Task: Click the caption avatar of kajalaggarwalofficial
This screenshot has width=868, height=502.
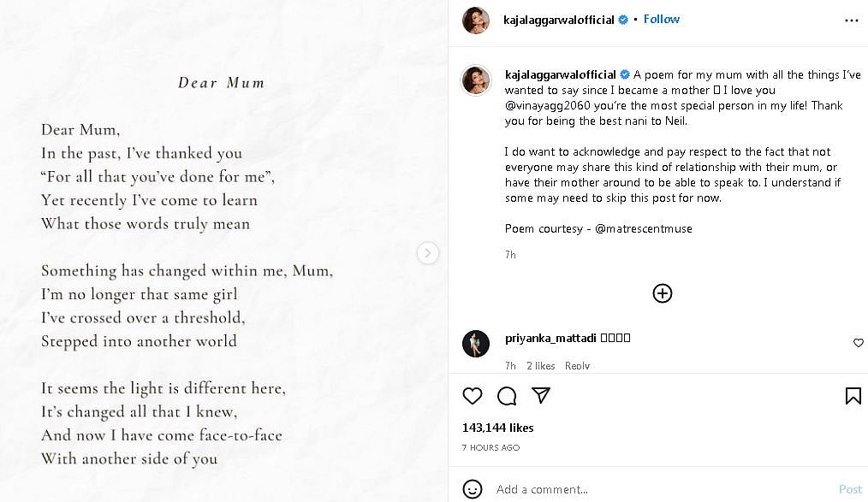Action: point(476,80)
